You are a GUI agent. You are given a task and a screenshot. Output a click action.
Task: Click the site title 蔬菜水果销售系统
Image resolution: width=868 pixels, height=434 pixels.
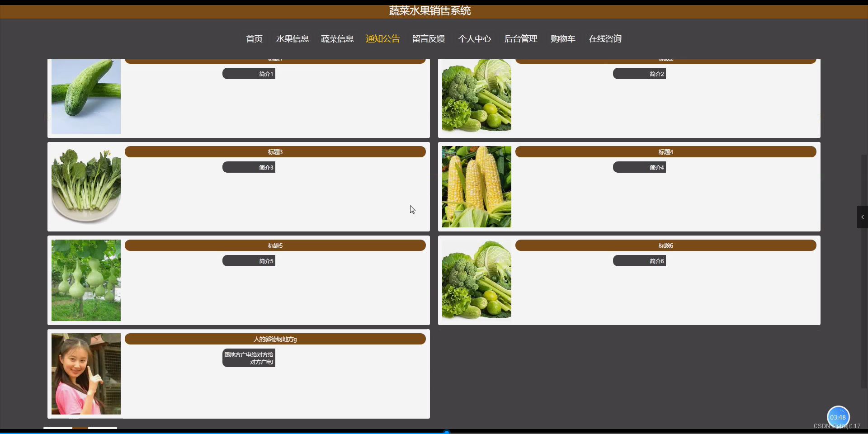(429, 10)
